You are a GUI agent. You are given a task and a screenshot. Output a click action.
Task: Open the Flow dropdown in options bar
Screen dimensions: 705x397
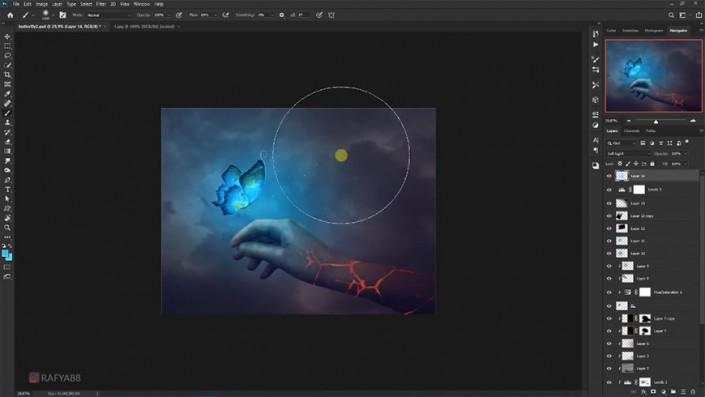pyautogui.click(x=214, y=15)
